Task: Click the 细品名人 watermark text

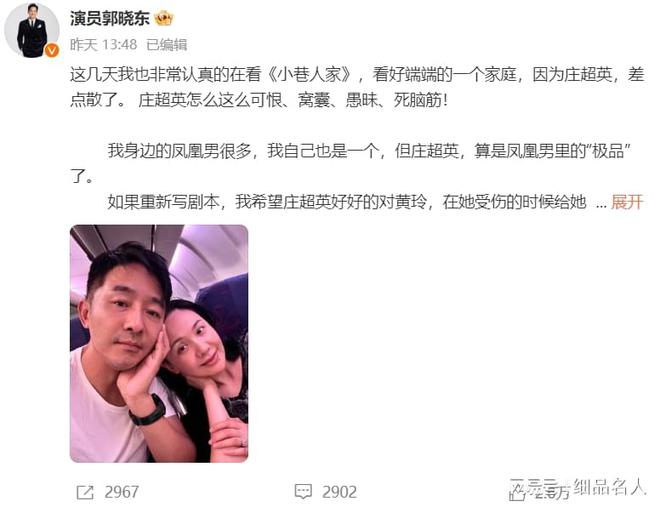Action: (x=609, y=487)
